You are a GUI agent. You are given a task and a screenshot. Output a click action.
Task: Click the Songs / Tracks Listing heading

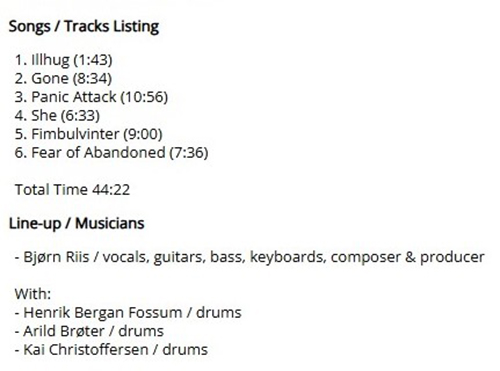point(84,27)
